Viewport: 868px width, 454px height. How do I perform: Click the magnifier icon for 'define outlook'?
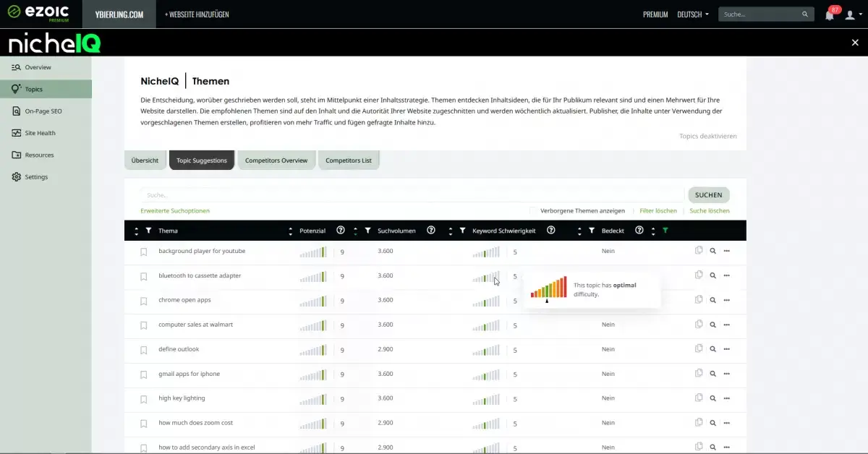712,349
